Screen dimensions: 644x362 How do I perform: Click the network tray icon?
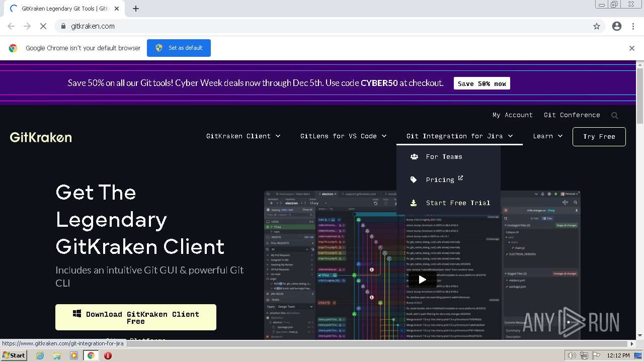tap(584, 355)
